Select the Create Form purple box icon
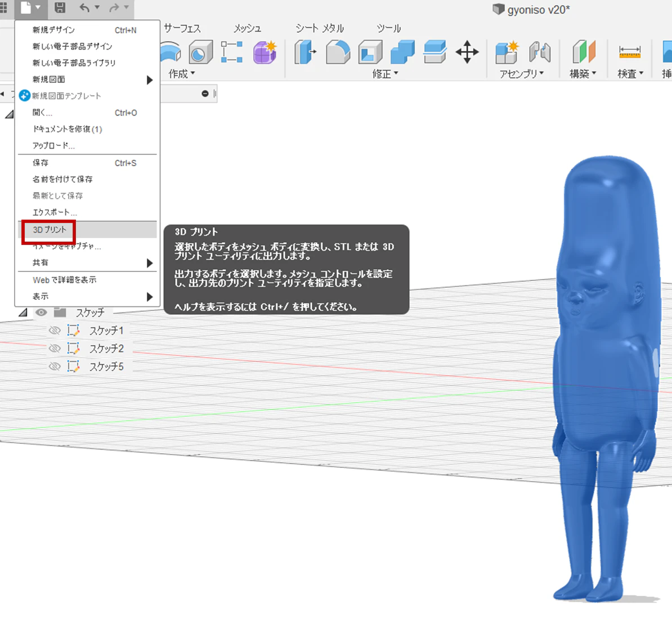The height and width of the screenshot is (620, 672). pyautogui.click(x=265, y=52)
